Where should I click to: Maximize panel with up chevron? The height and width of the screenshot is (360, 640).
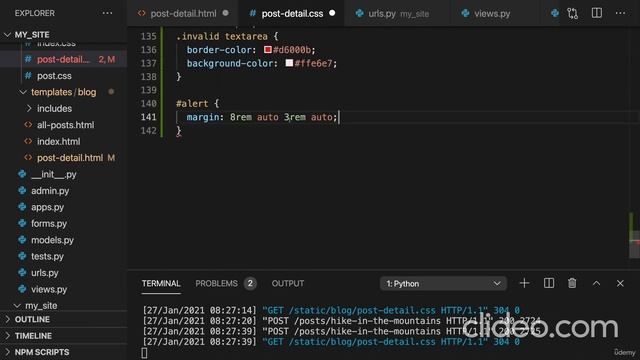click(596, 283)
